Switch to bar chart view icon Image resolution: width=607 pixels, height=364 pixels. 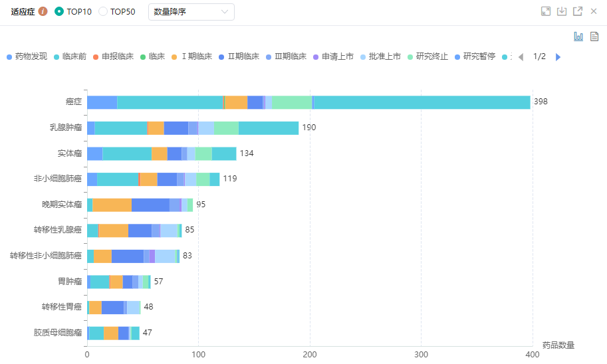(x=578, y=37)
